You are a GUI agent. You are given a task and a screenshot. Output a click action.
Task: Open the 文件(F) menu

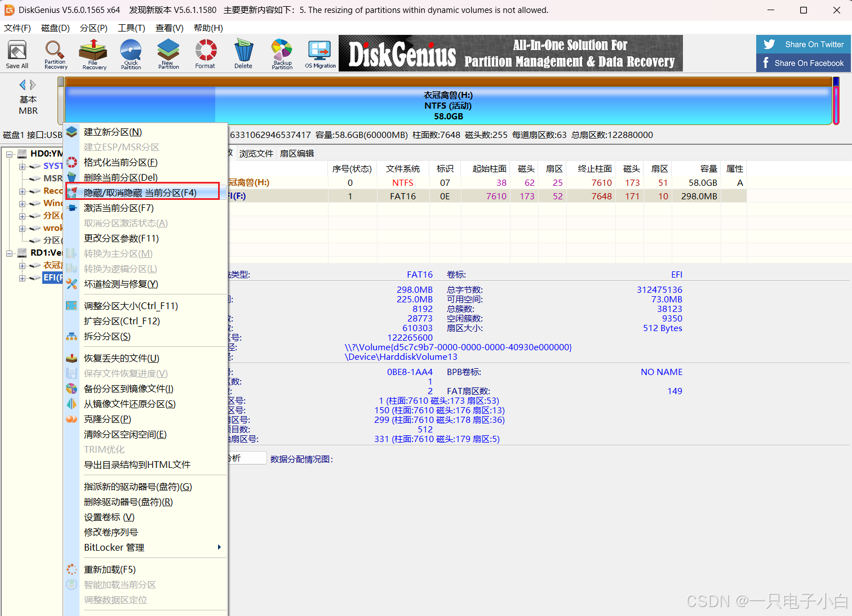[17, 28]
